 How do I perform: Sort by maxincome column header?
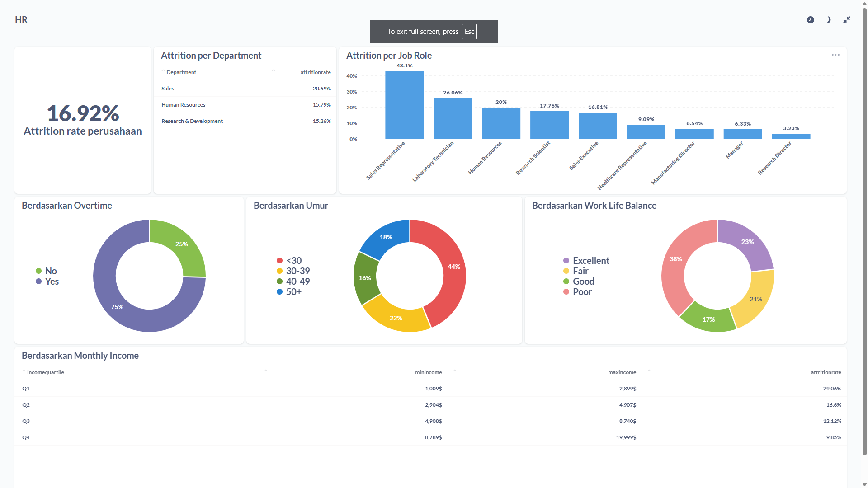[622, 372]
